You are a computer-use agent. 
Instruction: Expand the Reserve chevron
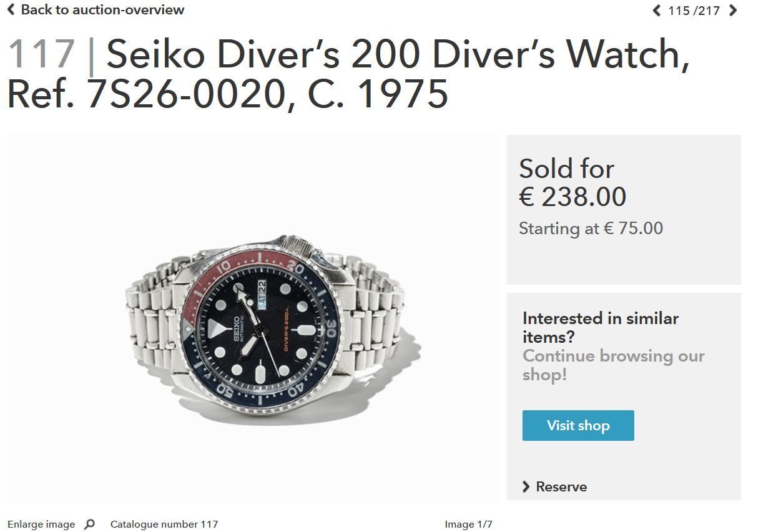click(x=526, y=486)
